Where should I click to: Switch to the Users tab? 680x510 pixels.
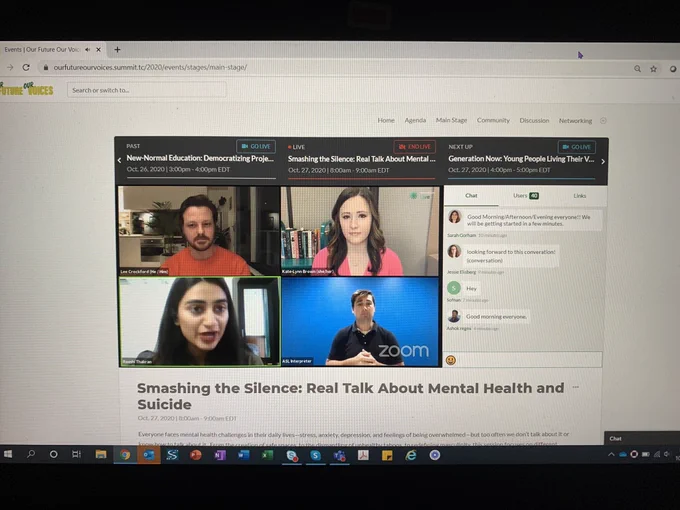pyautogui.click(x=526, y=196)
